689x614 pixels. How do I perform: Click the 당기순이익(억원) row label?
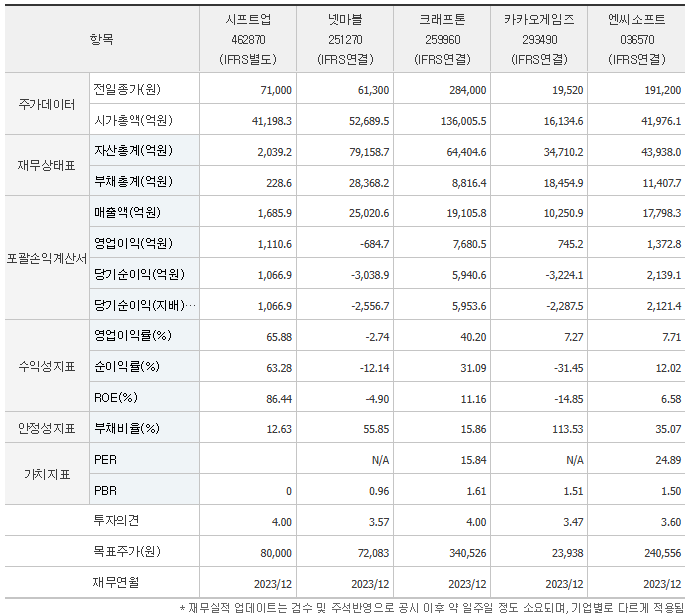[139, 274]
